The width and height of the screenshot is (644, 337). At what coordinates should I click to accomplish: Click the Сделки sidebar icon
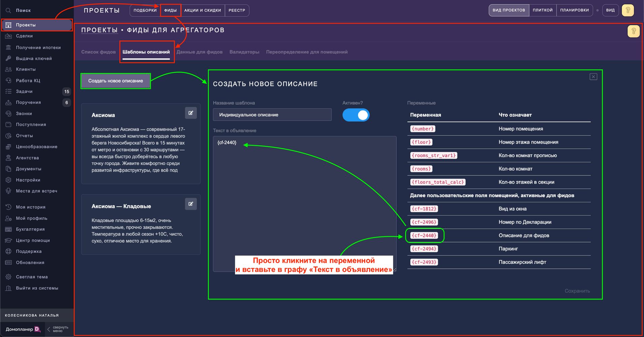tap(8, 36)
